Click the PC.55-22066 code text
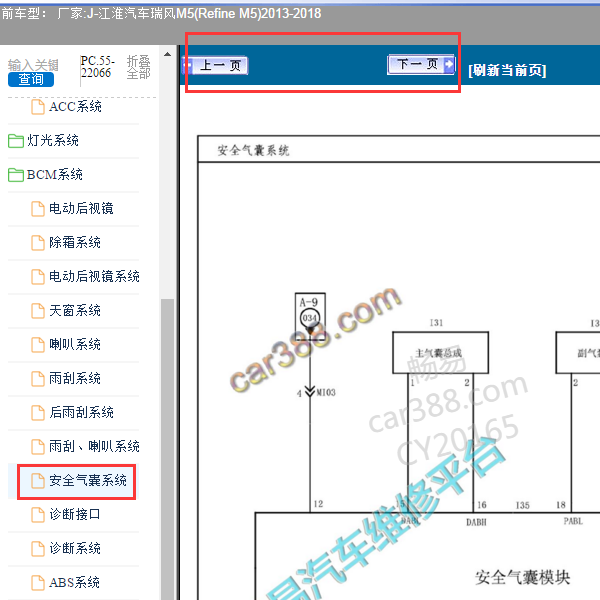The width and height of the screenshot is (600, 600). [x=97, y=67]
